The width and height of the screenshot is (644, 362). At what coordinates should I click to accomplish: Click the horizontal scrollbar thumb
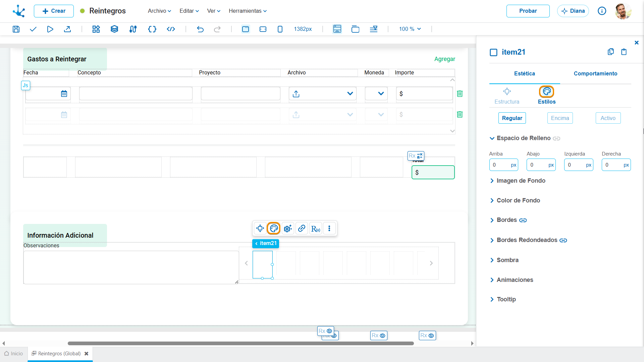pos(241,343)
